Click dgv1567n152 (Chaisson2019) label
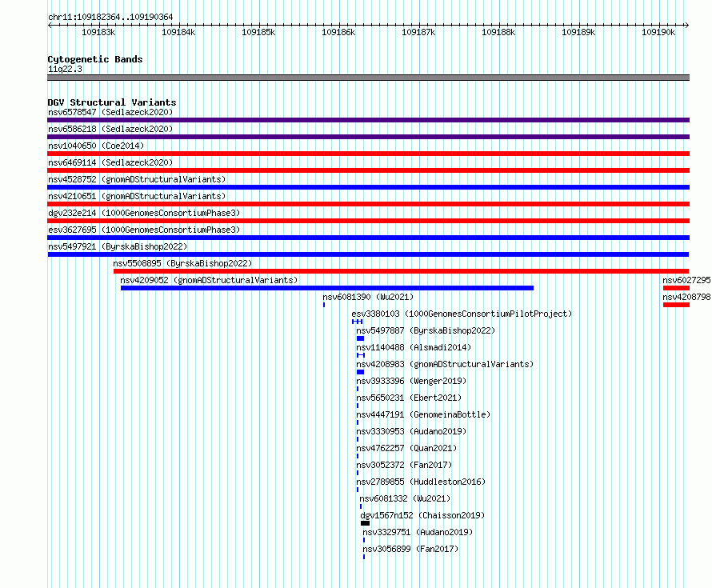Image resolution: width=712 pixels, height=588 pixels. [422, 515]
